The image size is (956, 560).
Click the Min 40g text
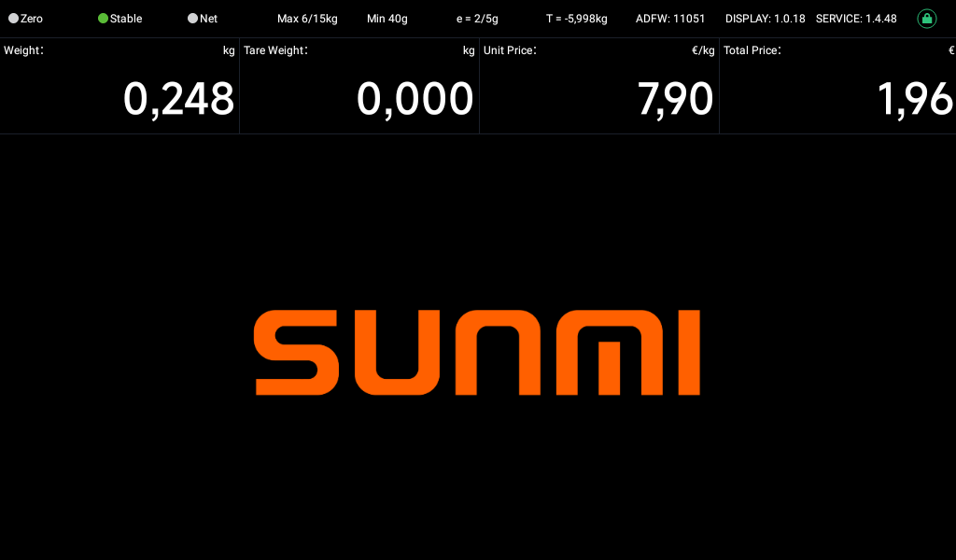pyautogui.click(x=387, y=19)
